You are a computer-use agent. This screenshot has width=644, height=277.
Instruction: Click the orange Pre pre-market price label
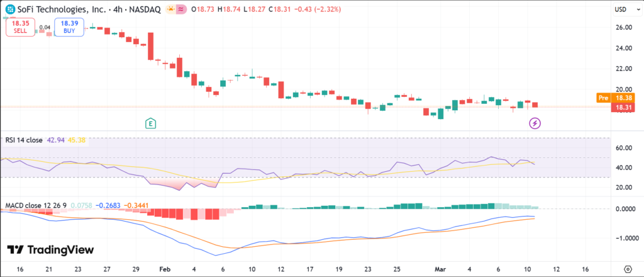click(x=614, y=98)
